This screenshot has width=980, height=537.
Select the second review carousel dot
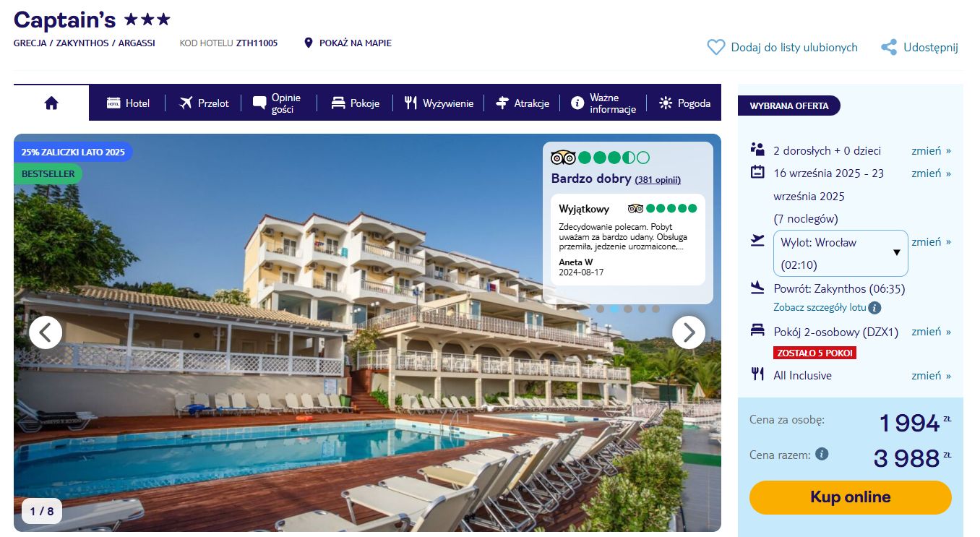click(x=614, y=309)
